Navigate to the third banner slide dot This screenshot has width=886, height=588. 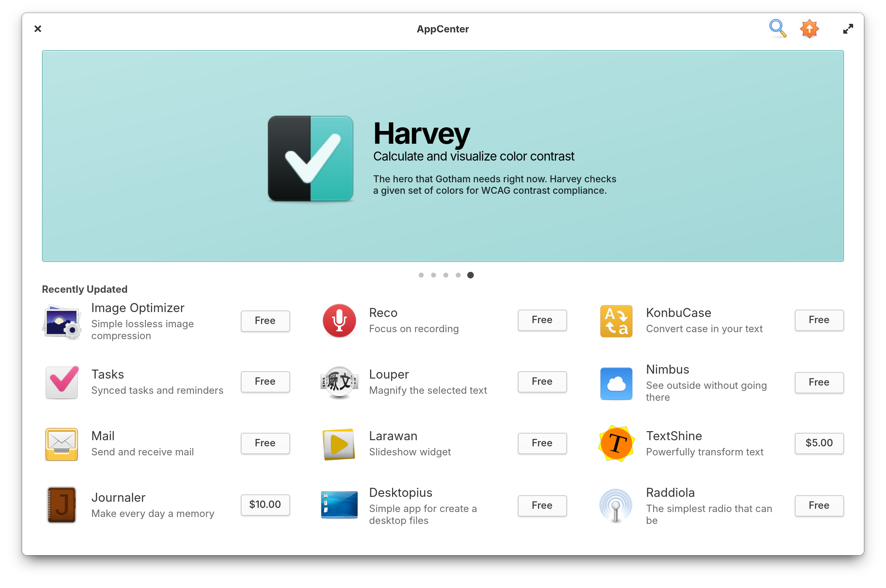[x=445, y=275]
